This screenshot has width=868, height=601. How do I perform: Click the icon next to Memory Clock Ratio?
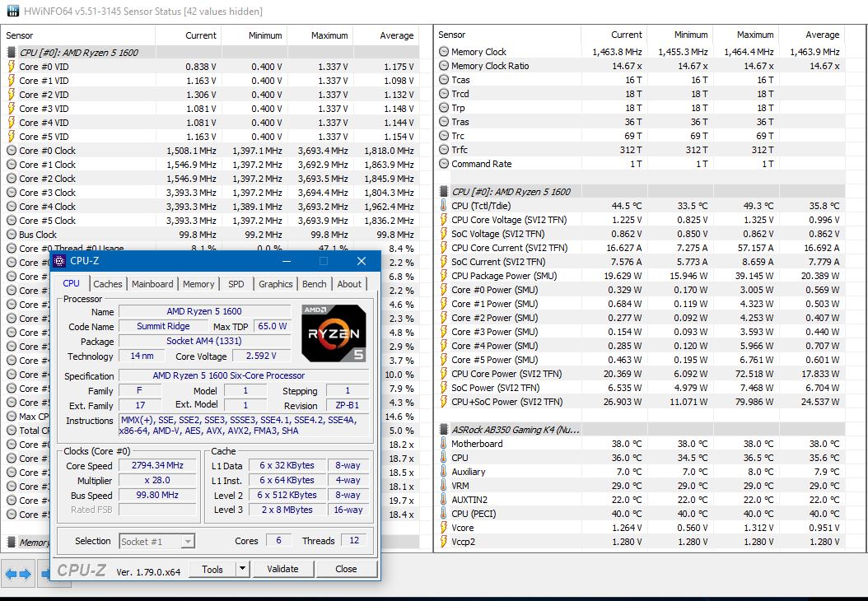click(x=443, y=65)
